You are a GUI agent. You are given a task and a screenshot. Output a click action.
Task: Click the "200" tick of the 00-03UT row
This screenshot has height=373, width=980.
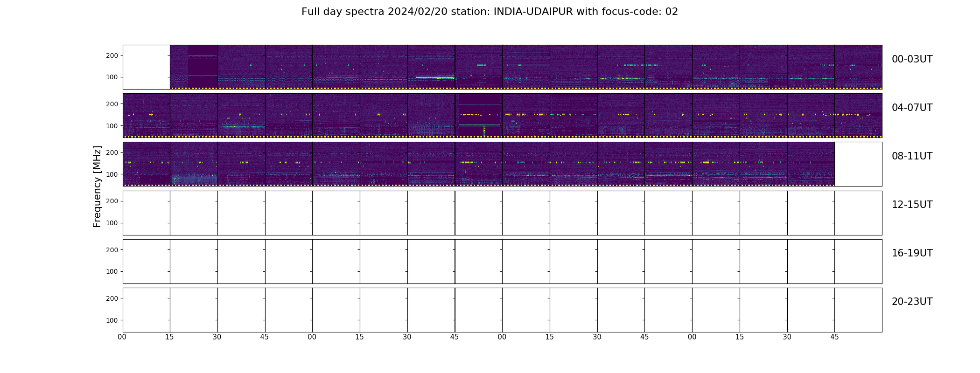click(112, 55)
